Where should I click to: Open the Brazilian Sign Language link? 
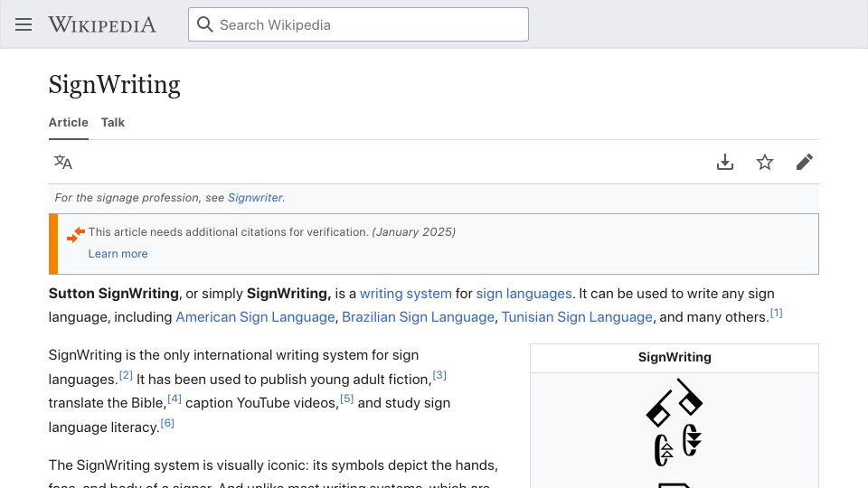(x=418, y=317)
